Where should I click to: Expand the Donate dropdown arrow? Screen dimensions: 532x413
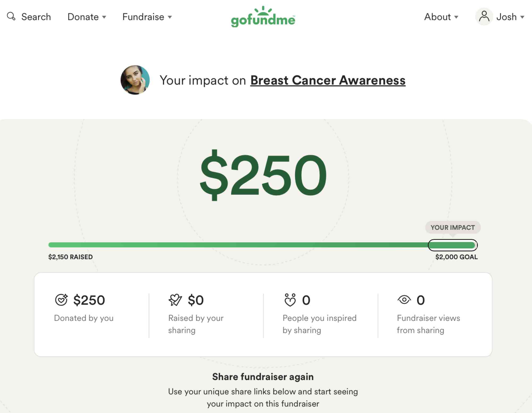coord(104,17)
